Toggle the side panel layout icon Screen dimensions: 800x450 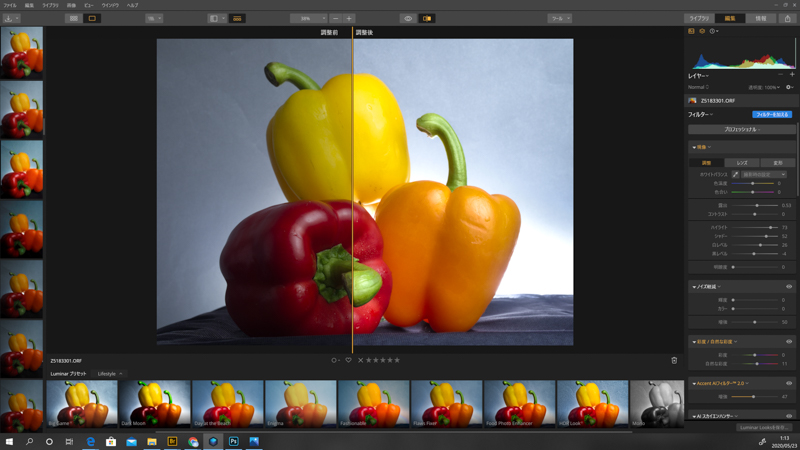coord(214,18)
